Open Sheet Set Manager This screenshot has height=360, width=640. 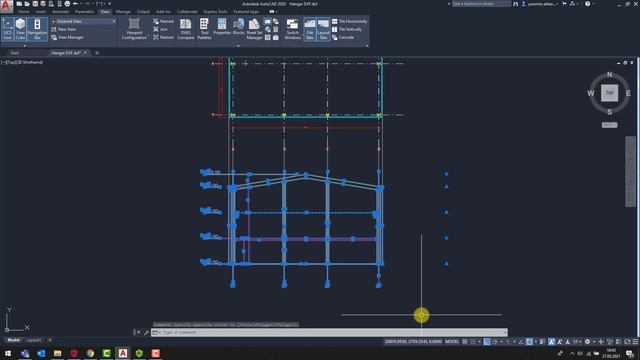click(254, 29)
